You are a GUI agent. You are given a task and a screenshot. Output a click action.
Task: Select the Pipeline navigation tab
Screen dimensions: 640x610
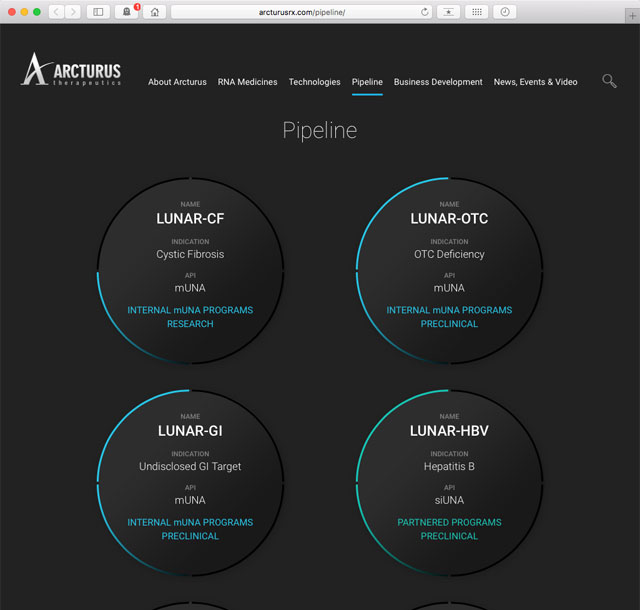(x=367, y=82)
